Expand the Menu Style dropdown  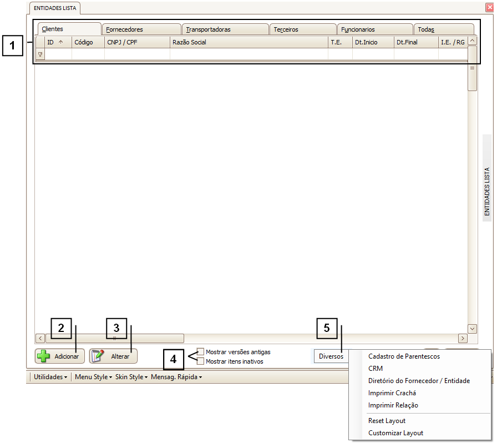pos(94,377)
